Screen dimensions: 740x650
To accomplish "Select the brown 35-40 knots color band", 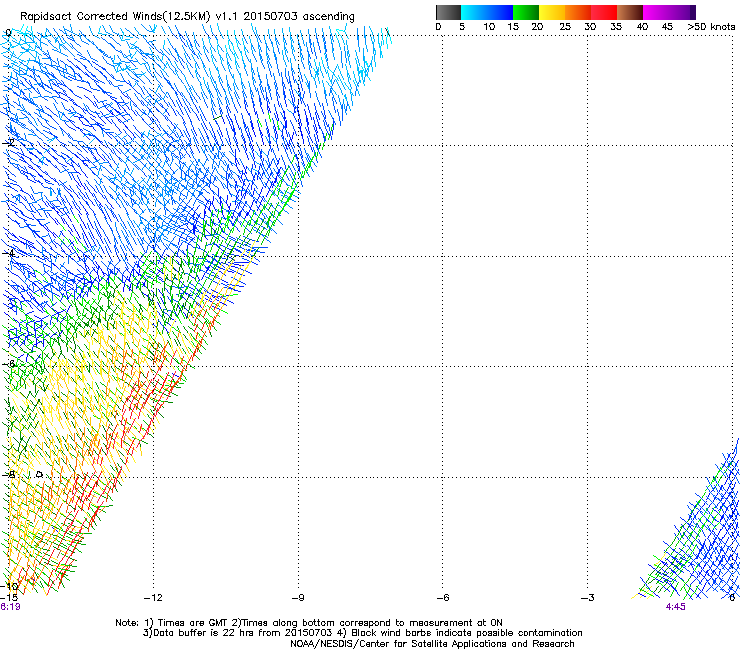I will (630, 12).
